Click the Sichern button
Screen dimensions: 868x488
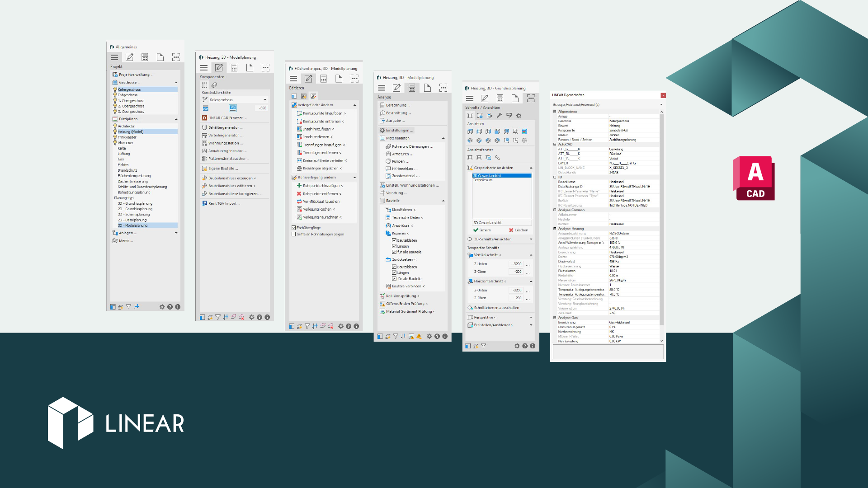coord(482,230)
